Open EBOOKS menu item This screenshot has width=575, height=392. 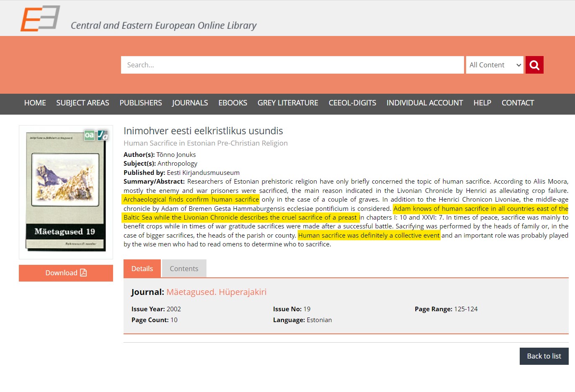point(233,103)
